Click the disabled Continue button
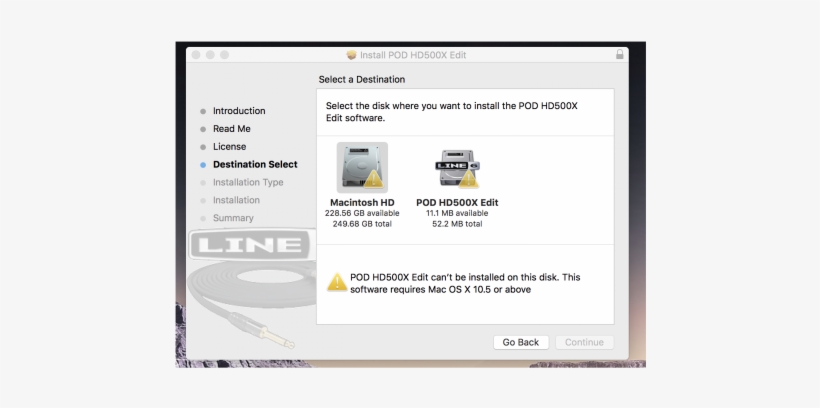Image resolution: width=820 pixels, height=408 pixels. coord(584,342)
